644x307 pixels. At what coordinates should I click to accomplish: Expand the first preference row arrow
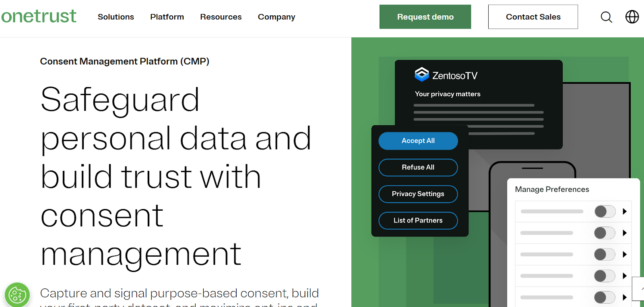click(625, 212)
